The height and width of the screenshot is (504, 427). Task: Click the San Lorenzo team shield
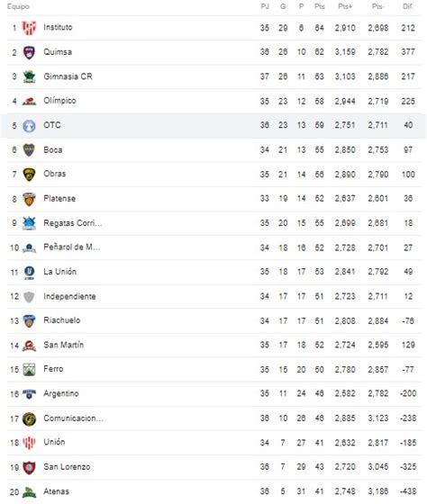click(x=29, y=467)
